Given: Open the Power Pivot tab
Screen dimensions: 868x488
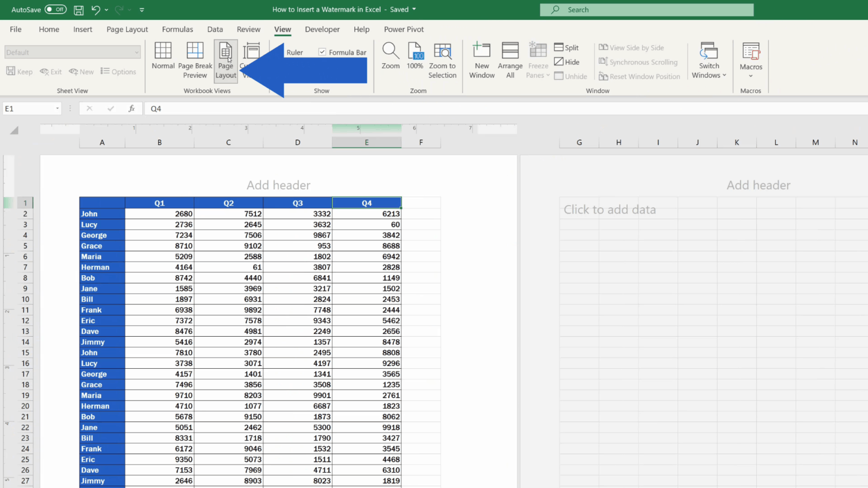Looking at the screenshot, I should (403, 29).
